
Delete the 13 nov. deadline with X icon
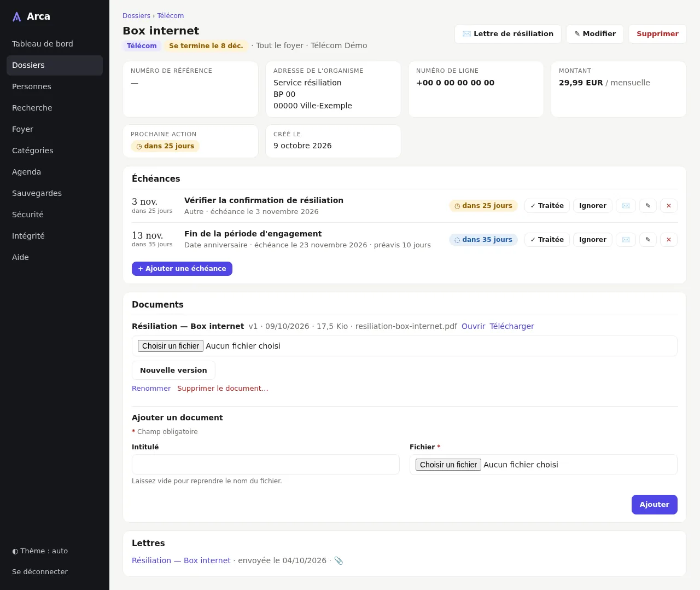coord(669,240)
